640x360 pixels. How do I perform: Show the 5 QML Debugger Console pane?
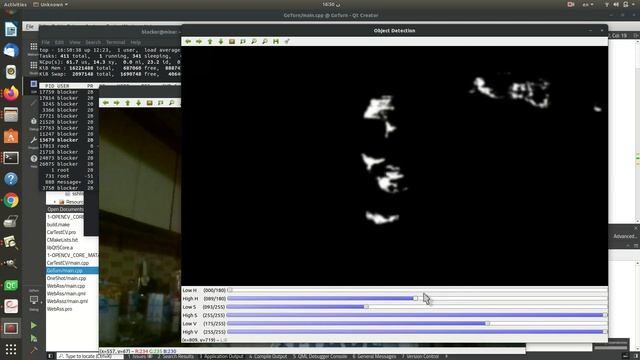click(x=320, y=356)
